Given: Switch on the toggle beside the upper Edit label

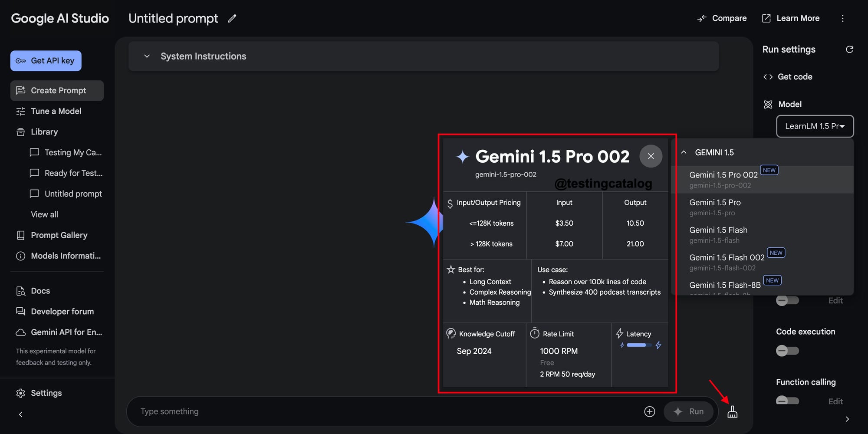Looking at the screenshot, I should (788, 300).
